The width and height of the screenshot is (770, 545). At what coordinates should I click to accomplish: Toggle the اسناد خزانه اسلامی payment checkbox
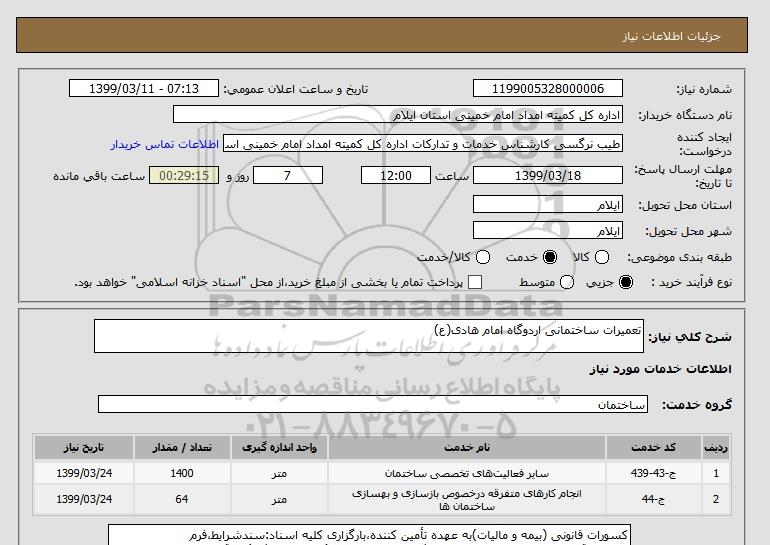[475, 282]
